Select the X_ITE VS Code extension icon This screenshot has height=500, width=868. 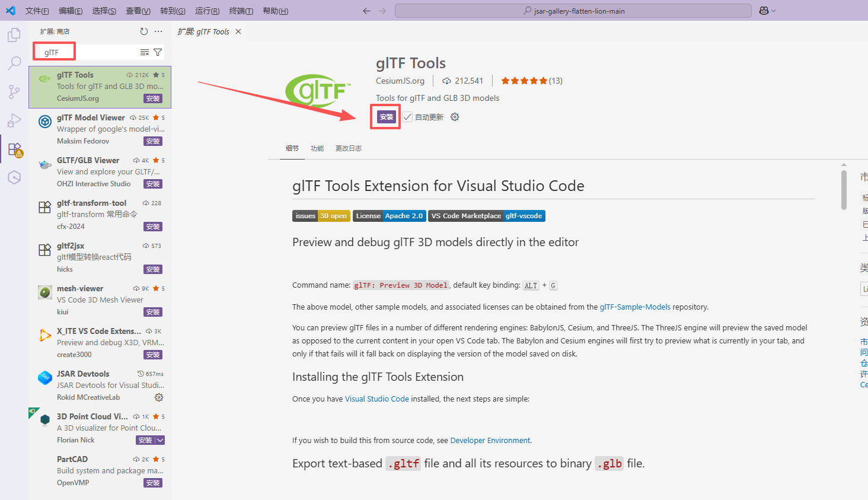(45, 335)
